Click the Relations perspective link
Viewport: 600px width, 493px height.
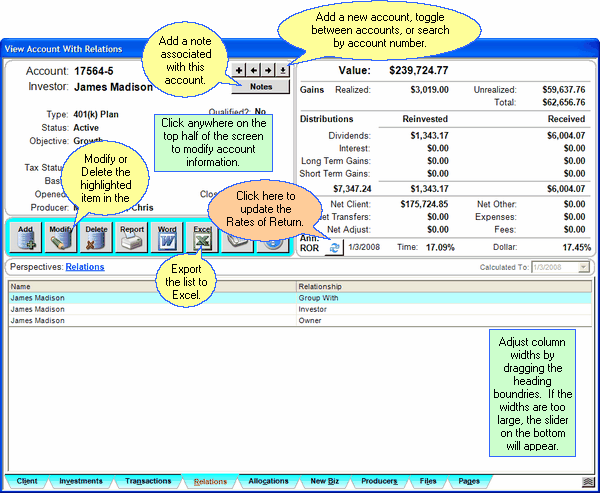[85, 267]
